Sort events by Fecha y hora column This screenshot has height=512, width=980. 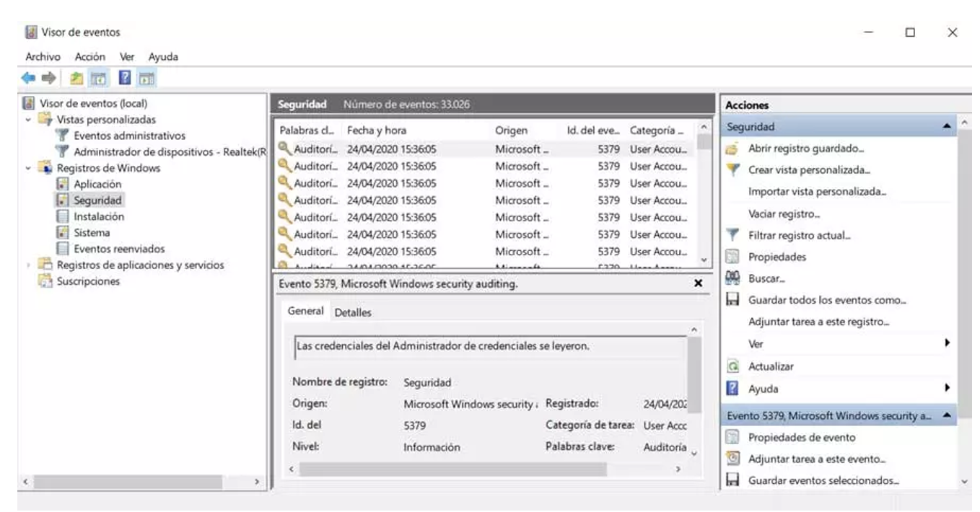[377, 131]
